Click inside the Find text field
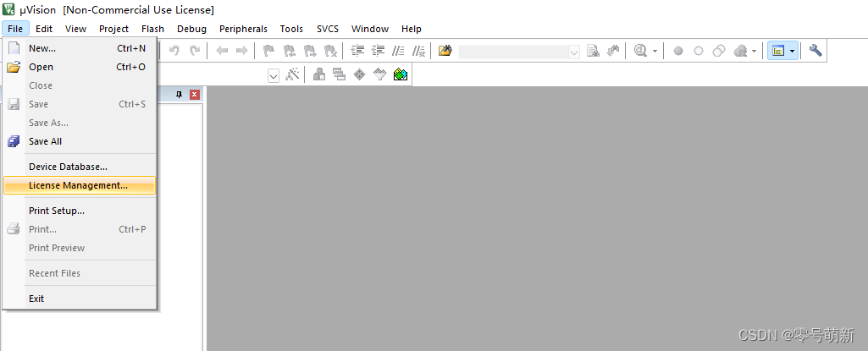Viewport: 868px width, 351px height. pos(514,52)
